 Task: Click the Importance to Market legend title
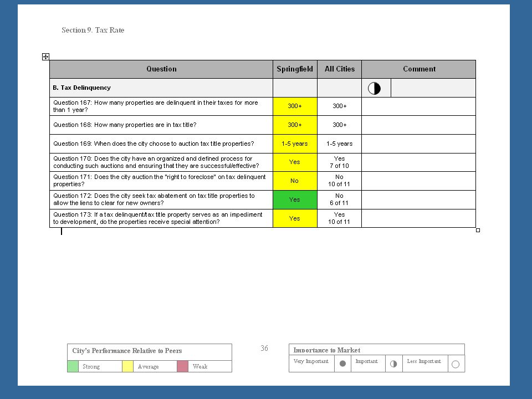point(327,350)
